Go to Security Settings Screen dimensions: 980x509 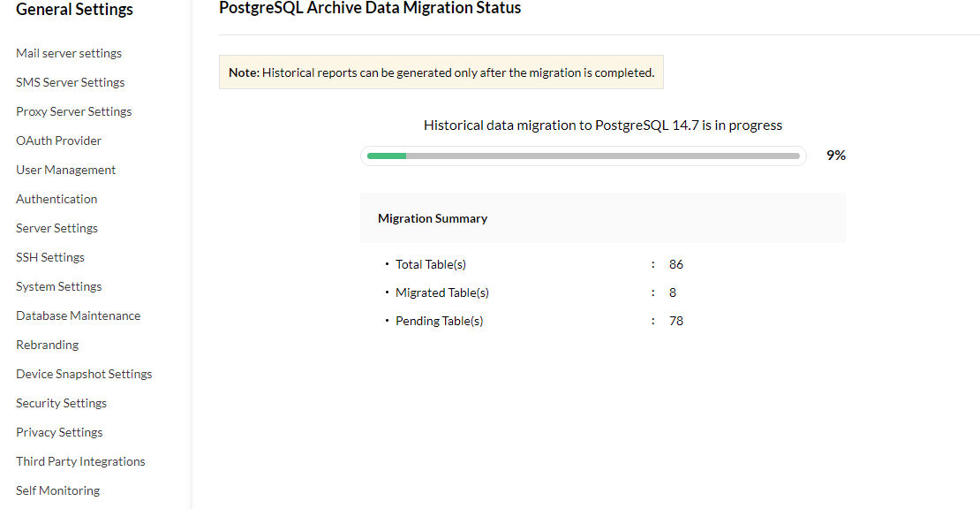point(62,403)
